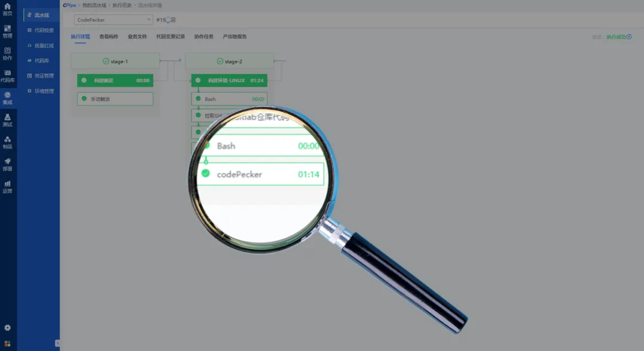Open 质量红线 in the submenu
This screenshot has width=644, height=351.
coord(42,45)
